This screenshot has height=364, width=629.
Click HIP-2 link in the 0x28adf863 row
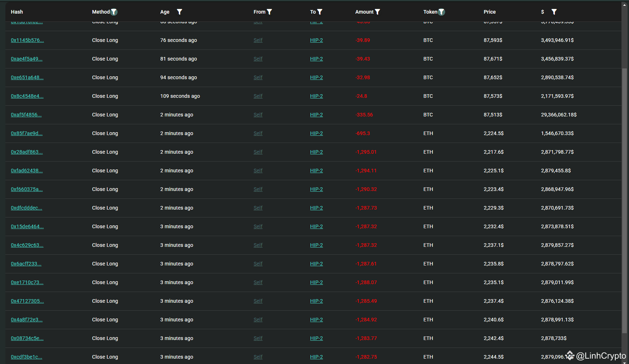pos(316,152)
